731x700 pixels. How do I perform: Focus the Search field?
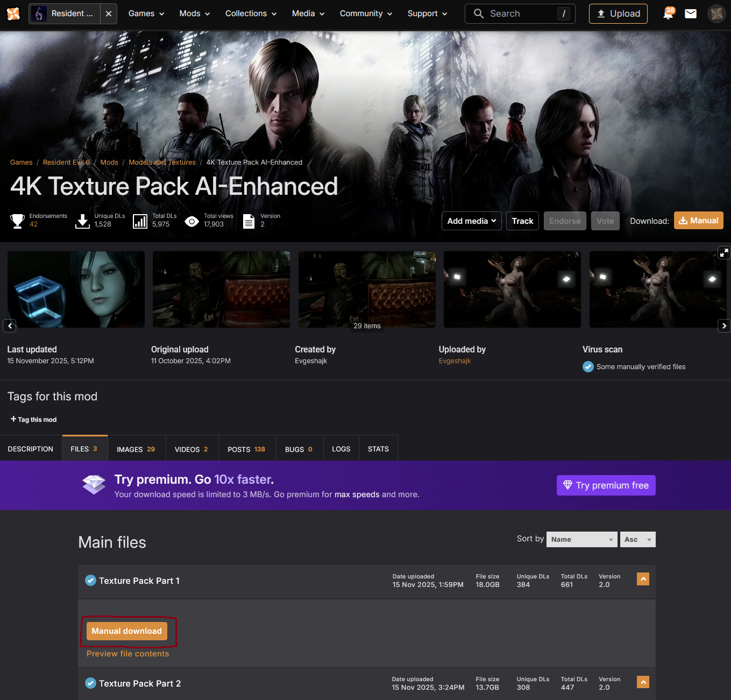coord(520,13)
